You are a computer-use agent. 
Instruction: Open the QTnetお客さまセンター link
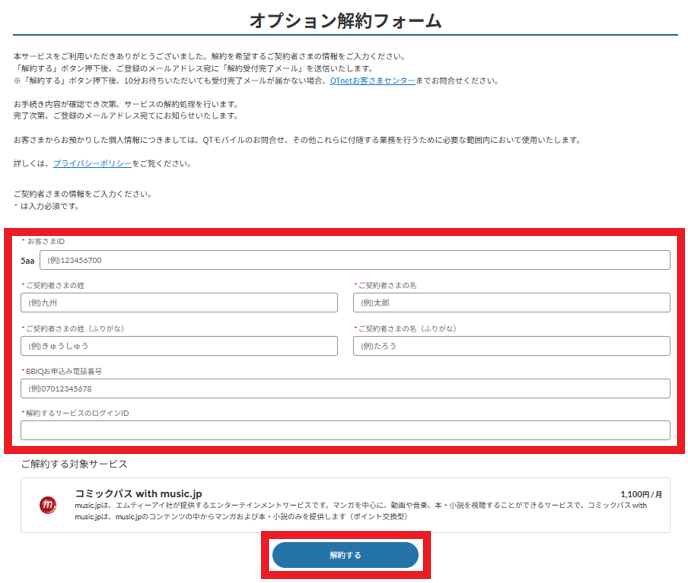(x=372, y=81)
